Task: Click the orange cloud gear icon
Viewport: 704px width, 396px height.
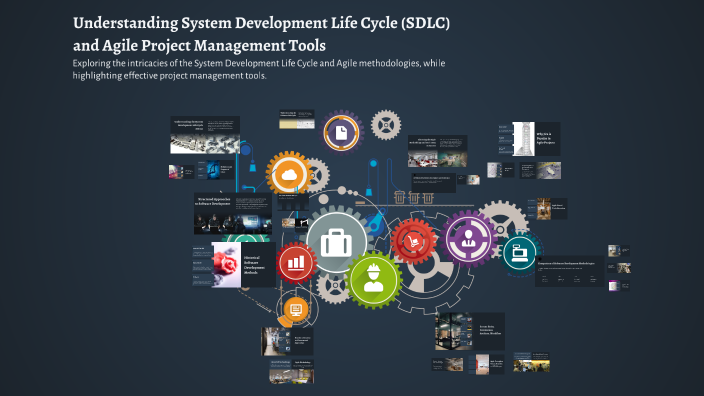Action: (x=289, y=175)
